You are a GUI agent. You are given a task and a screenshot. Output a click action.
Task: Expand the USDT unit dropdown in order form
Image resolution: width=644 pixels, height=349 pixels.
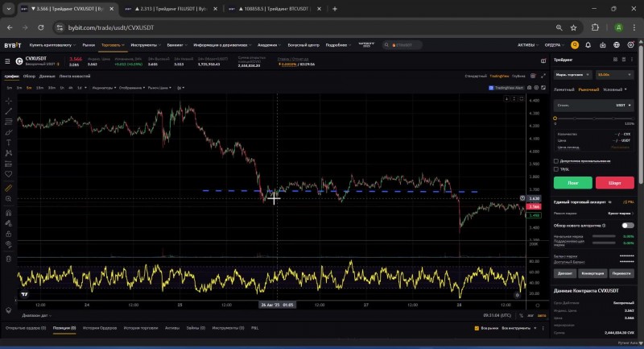(624, 105)
